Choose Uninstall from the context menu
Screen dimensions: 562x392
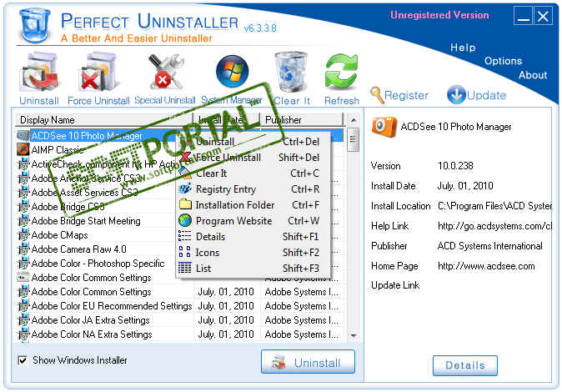[253, 142]
